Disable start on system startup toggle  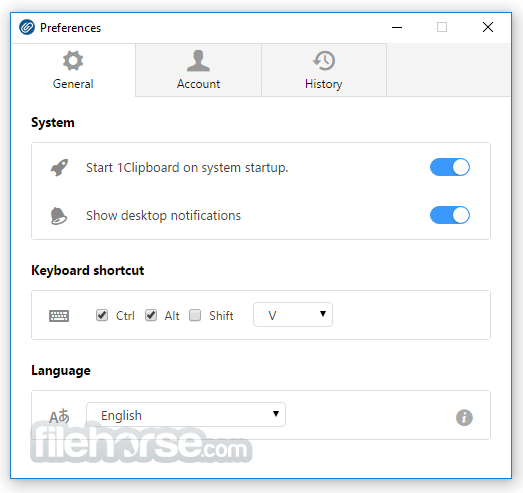pos(450,167)
